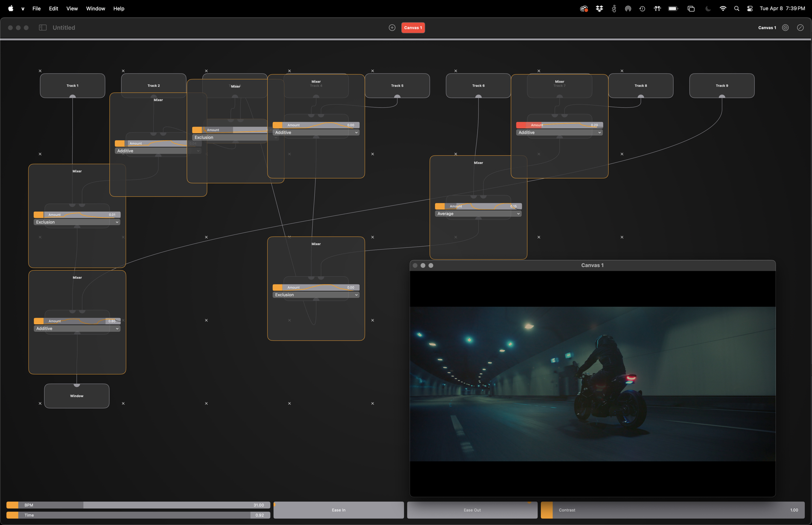Screen dimensions: 812x525
Task: Open the Average blend mode dropdown
Action: tap(478, 214)
